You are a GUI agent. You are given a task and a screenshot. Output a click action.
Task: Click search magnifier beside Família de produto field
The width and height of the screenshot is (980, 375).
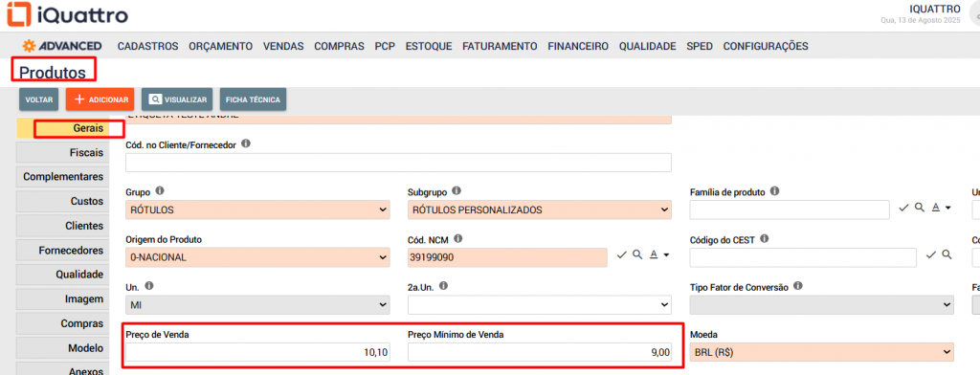(x=920, y=207)
